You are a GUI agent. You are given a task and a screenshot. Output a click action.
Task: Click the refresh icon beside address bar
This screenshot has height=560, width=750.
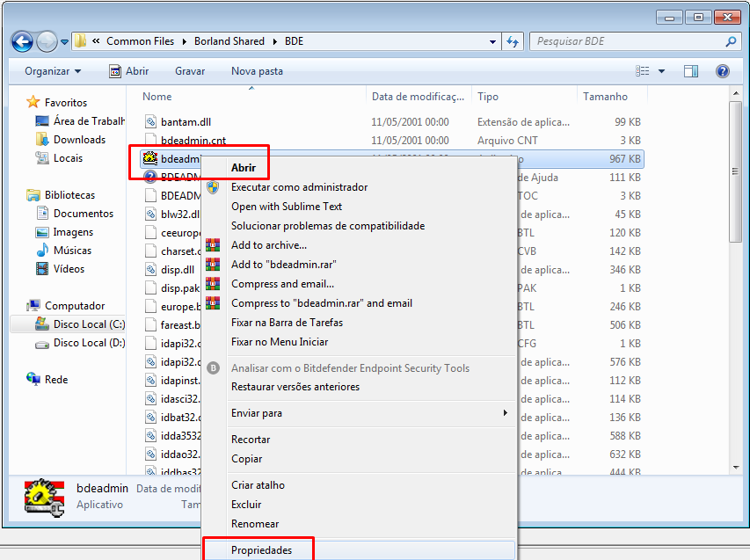pyautogui.click(x=513, y=41)
